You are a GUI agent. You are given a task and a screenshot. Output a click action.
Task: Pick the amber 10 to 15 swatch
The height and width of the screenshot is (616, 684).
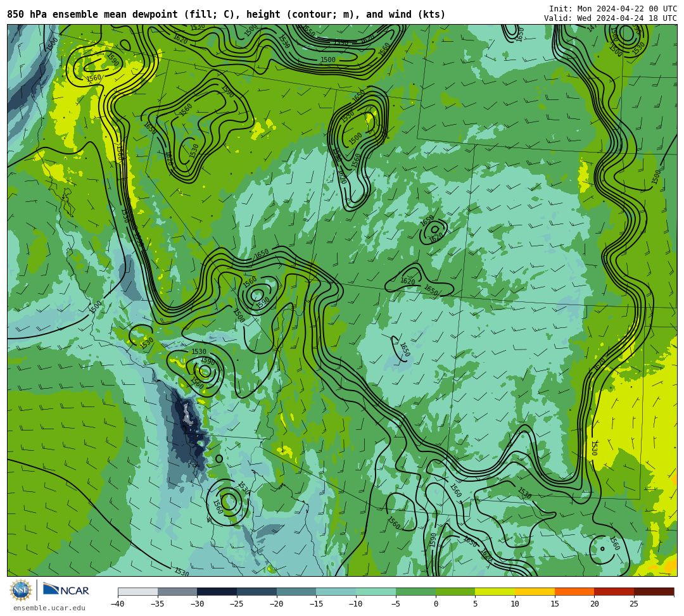tap(535, 591)
